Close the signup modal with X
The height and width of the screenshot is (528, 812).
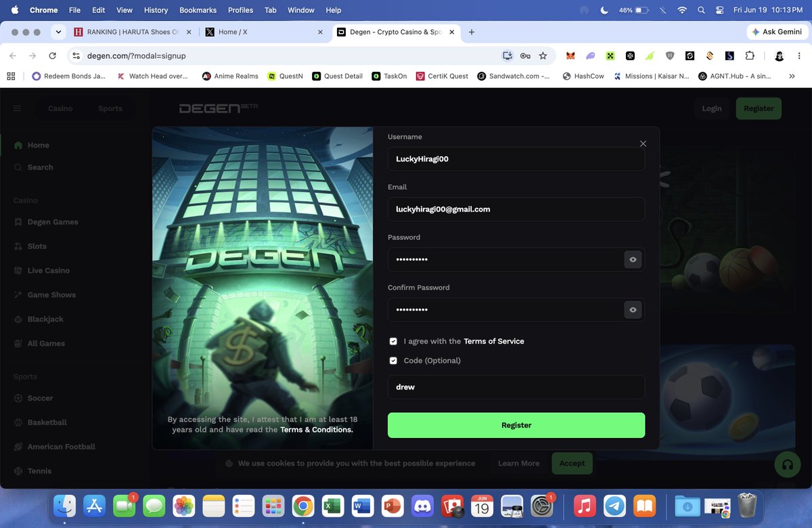pos(643,144)
